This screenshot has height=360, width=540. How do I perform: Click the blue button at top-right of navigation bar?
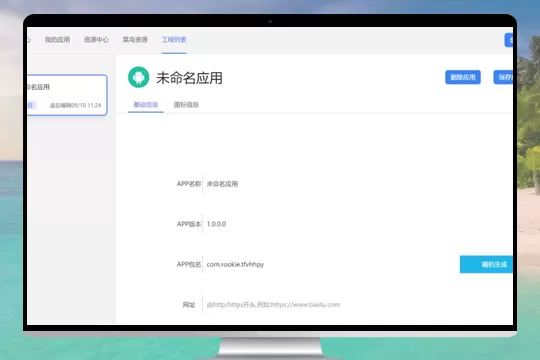509,40
